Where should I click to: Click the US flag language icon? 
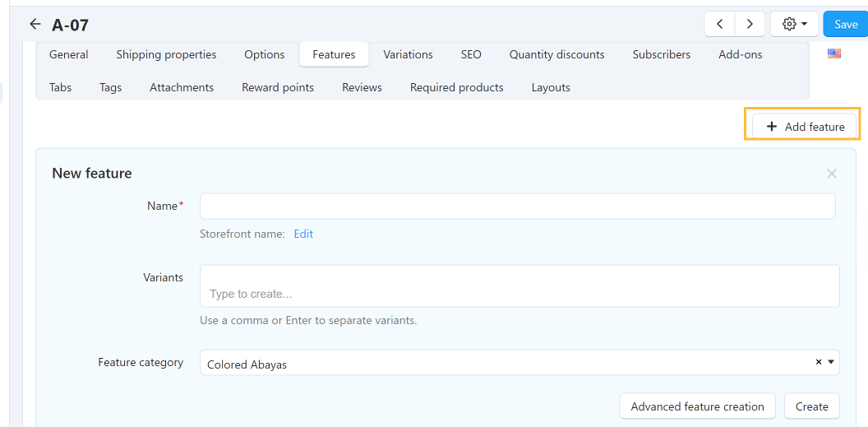[834, 53]
